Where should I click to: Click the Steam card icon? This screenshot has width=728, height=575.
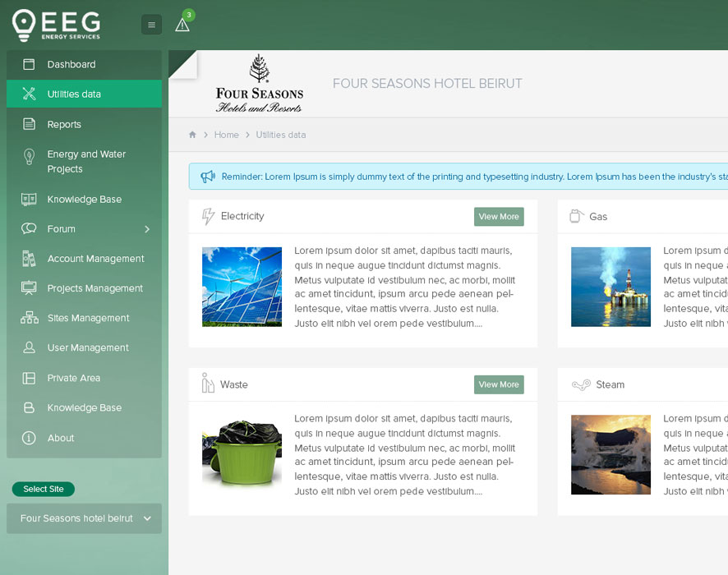581,384
